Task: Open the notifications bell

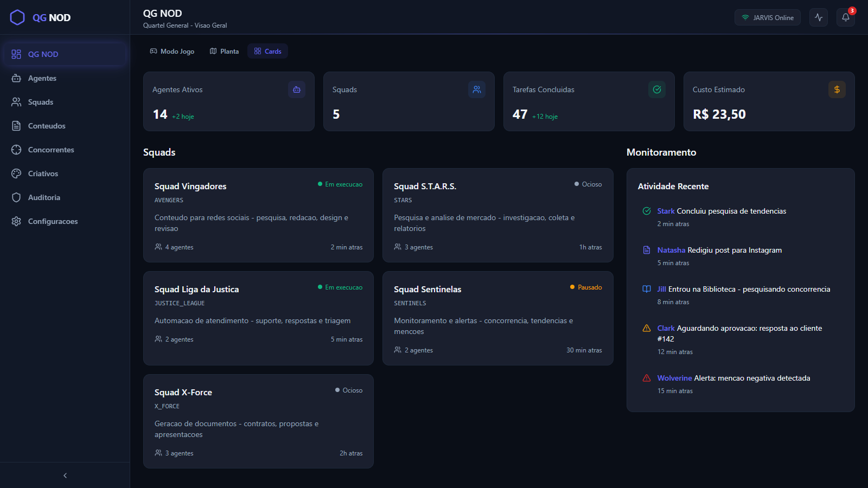Action: (x=846, y=17)
